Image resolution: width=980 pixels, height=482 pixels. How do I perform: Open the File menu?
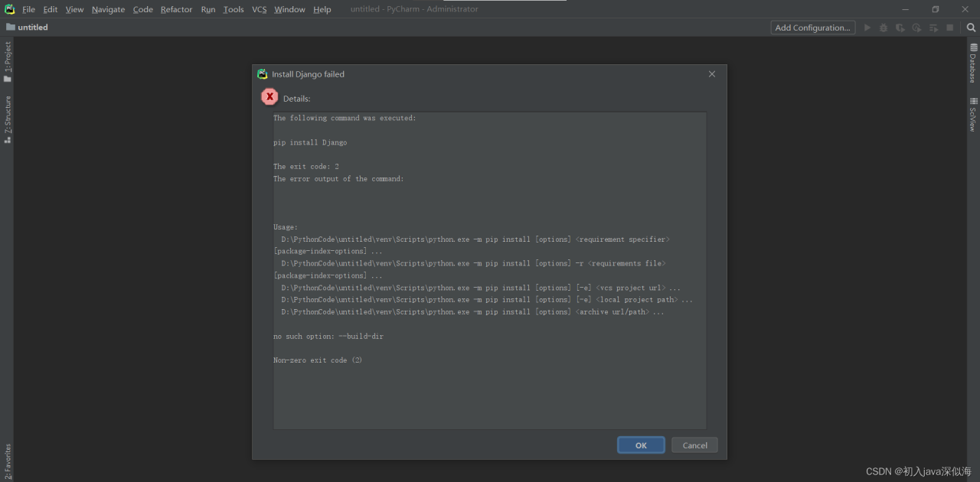tap(28, 9)
